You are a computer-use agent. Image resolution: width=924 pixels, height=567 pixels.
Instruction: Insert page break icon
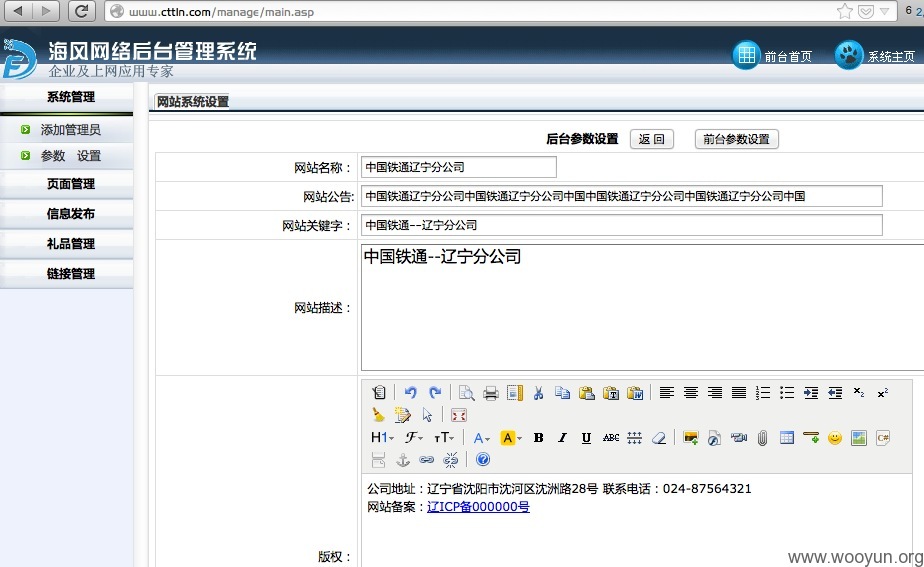[x=378, y=460]
